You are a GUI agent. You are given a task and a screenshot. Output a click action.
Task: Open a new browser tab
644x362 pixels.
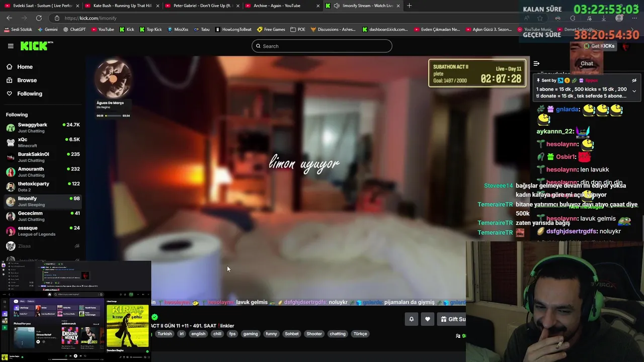[409, 6]
